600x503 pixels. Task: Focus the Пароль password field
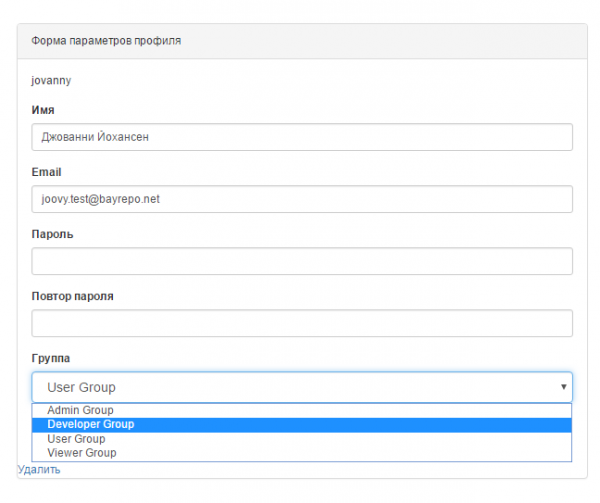tap(302, 261)
